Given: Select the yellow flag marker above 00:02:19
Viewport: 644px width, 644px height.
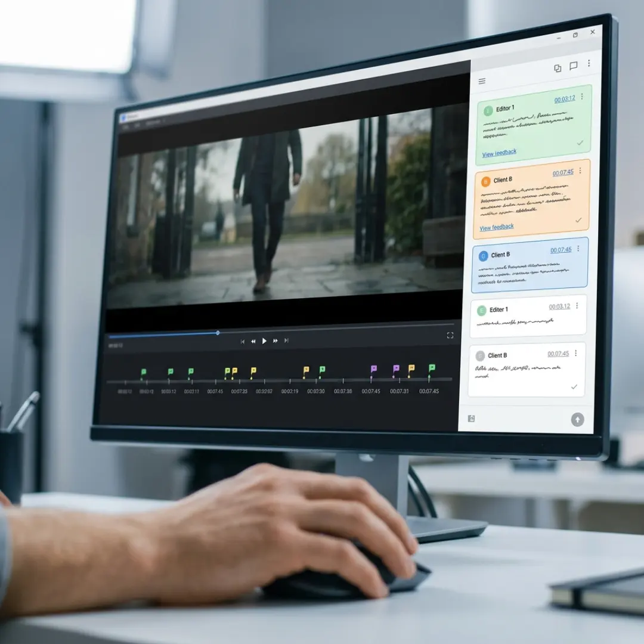Looking at the screenshot, I should click(306, 370).
